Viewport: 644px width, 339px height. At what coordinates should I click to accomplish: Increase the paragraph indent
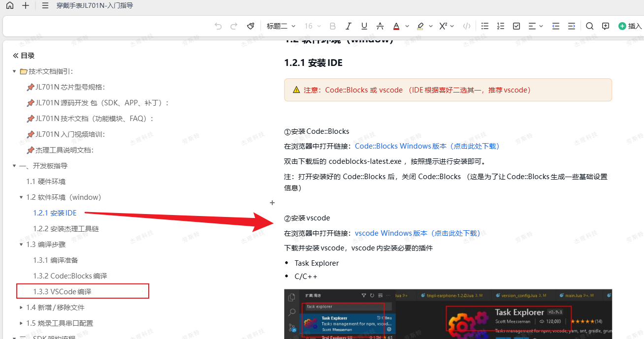click(x=572, y=26)
